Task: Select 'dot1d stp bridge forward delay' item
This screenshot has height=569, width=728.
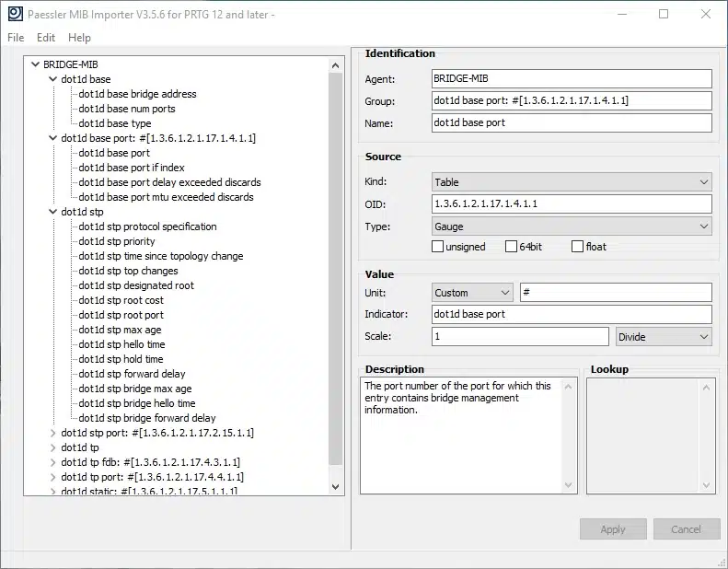Action: click(147, 418)
